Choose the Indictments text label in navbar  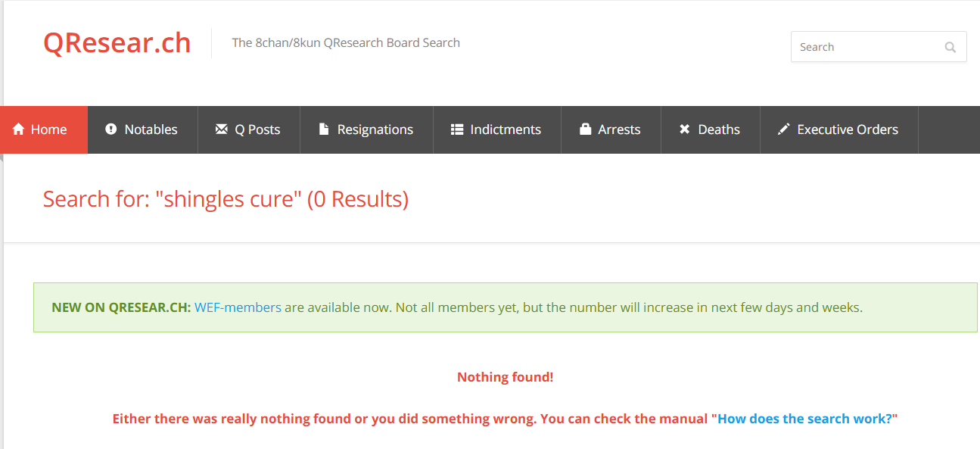(x=506, y=129)
